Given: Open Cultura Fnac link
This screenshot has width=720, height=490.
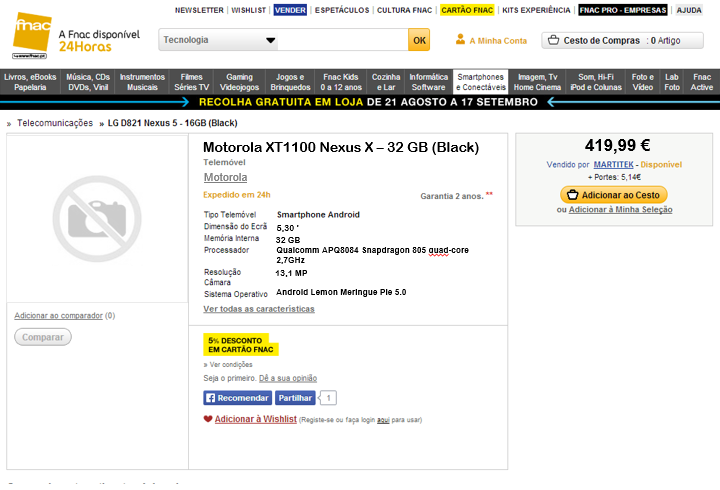Looking at the screenshot, I should (x=405, y=10).
